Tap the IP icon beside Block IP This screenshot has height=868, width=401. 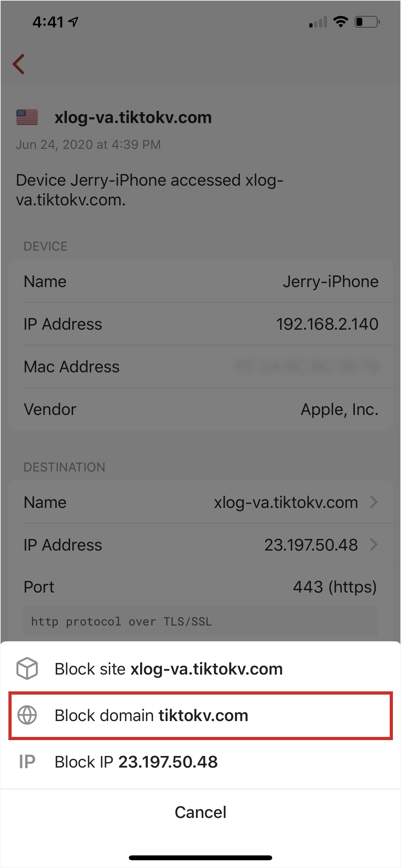click(27, 762)
